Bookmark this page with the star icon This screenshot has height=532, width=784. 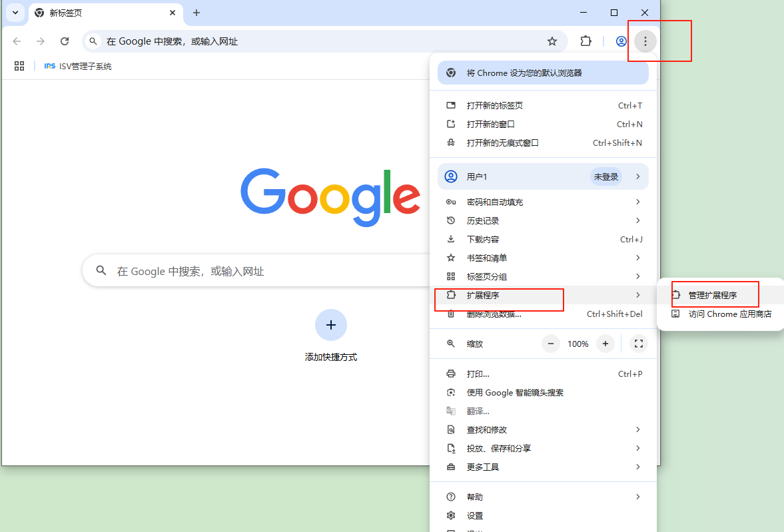point(552,41)
